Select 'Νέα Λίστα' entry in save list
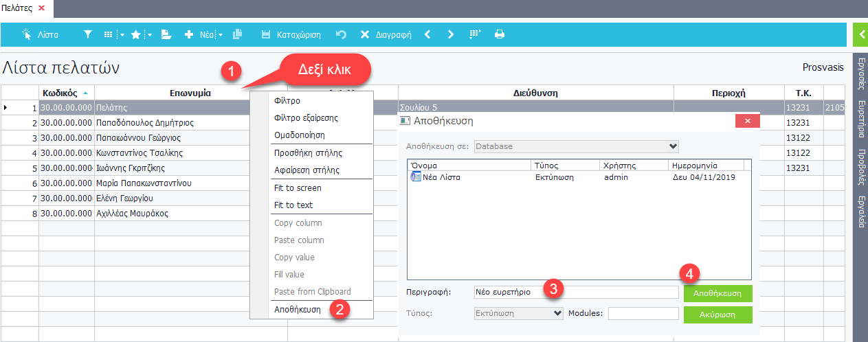Viewport: 868px width, 342px height. 441,177
